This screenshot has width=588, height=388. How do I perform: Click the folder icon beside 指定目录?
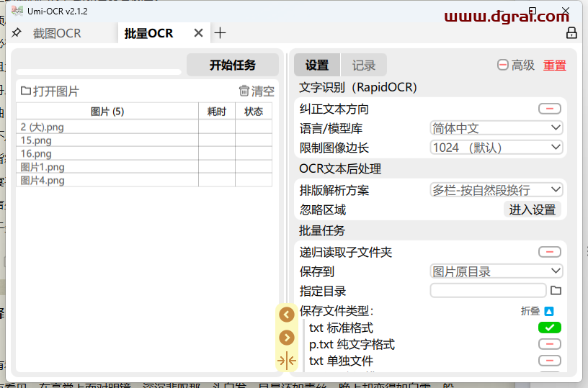(556, 290)
